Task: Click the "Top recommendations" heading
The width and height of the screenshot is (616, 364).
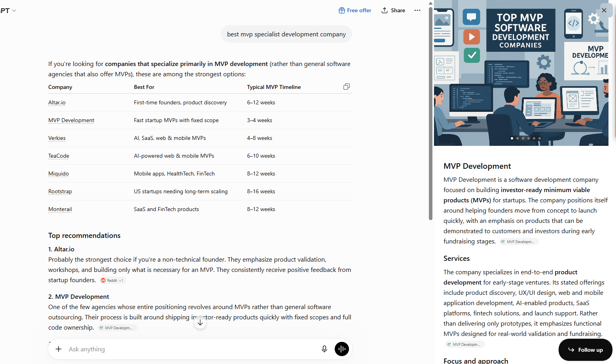Action: pos(84,236)
